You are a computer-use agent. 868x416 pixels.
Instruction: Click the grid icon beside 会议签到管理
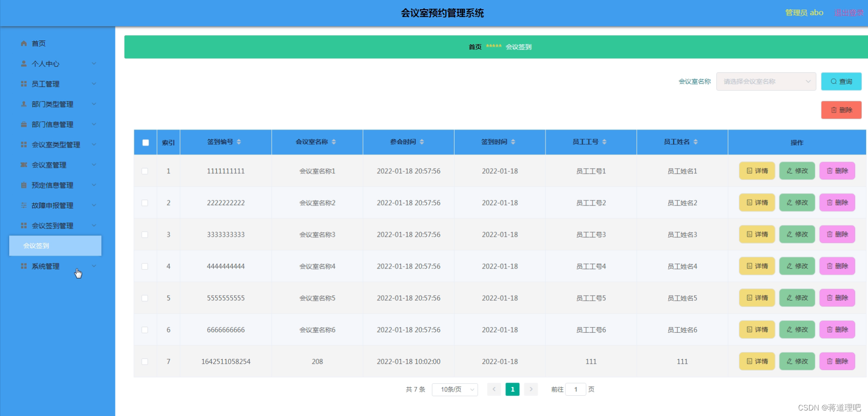(x=24, y=225)
